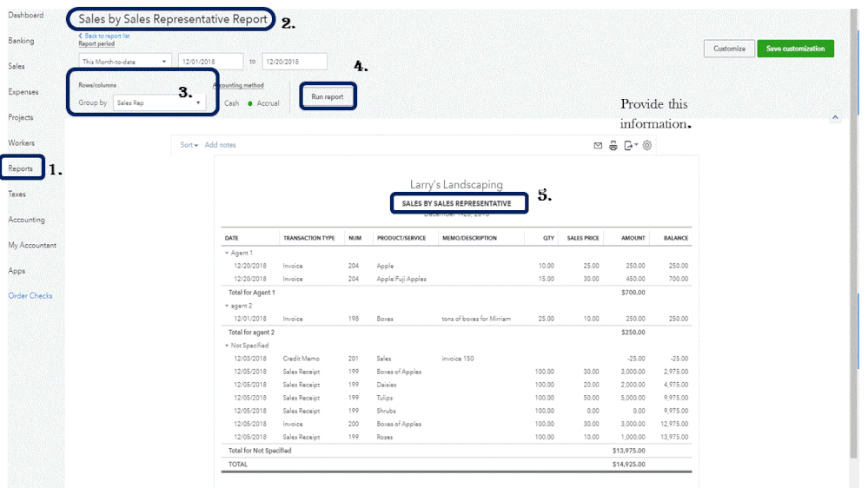Viewport: 868px width, 488px height.
Task: Click the memo 'invoice 150'
Action: point(458,359)
